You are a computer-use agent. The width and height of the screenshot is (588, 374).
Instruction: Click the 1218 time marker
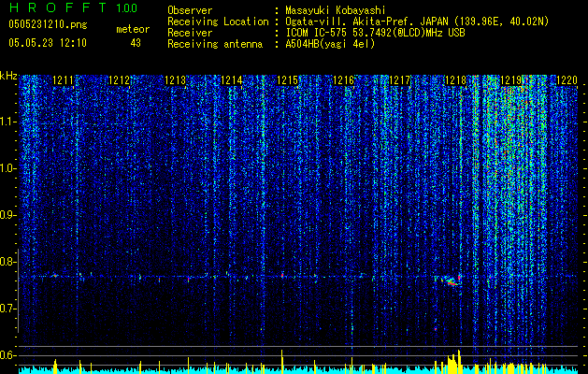(x=455, y=80)
